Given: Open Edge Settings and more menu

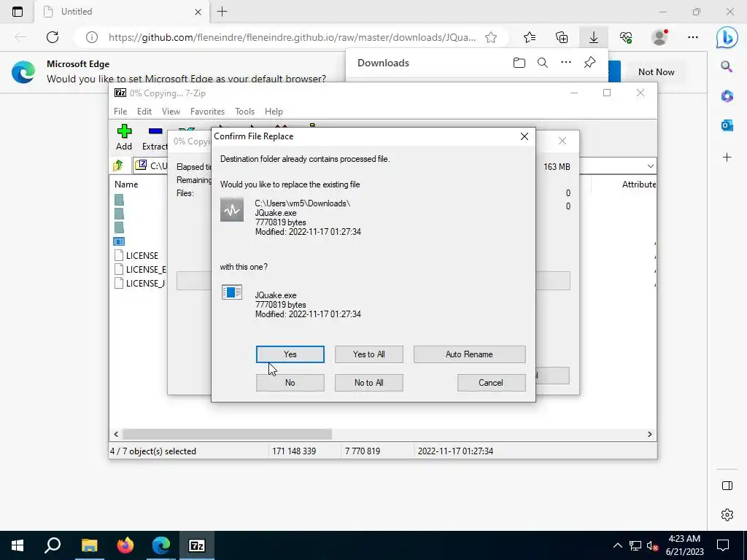Looking at the screenshot, I should click(x=693, y=37).
